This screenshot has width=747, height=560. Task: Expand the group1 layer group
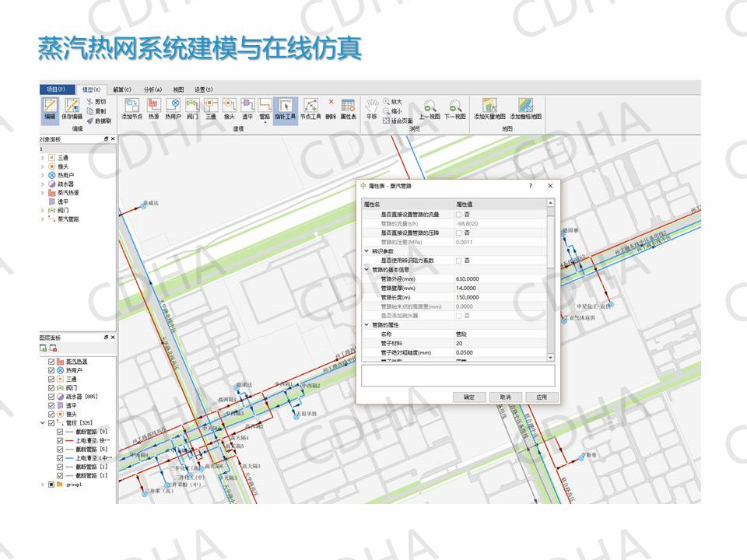tap(43, 485)
